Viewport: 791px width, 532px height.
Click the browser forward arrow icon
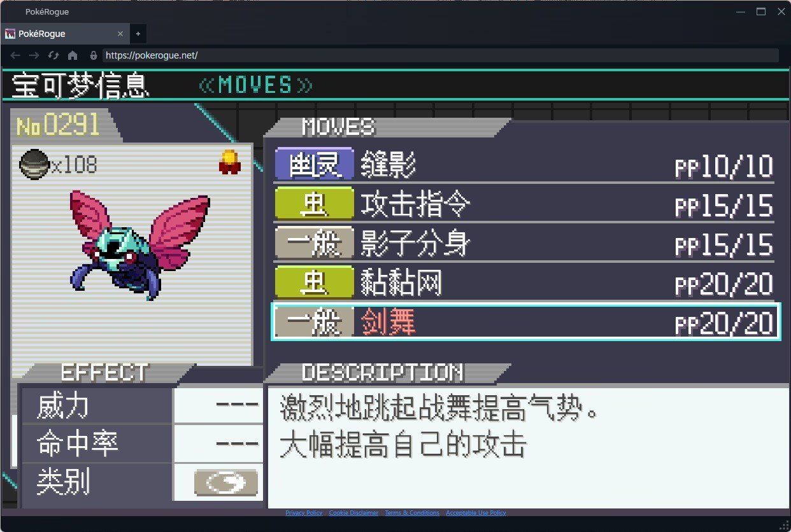34,55
